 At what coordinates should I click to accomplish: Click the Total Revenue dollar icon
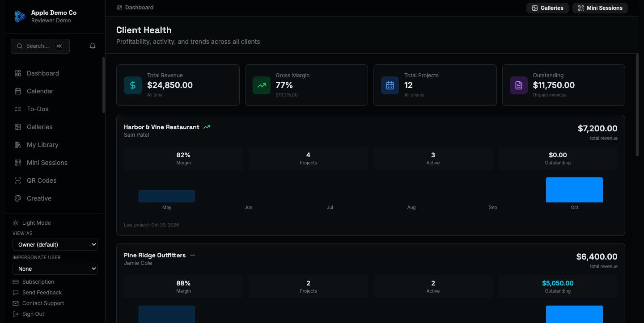pos(133,85)
